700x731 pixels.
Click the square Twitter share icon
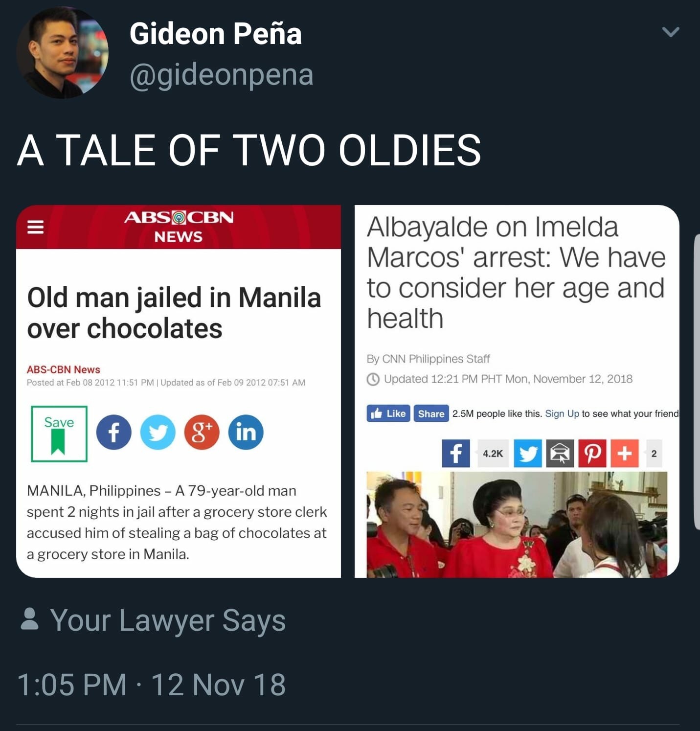[x=527, y=454]
